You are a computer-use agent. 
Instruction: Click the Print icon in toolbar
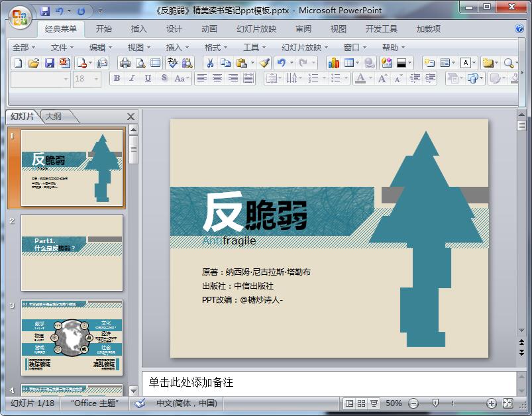pos(125,63)
